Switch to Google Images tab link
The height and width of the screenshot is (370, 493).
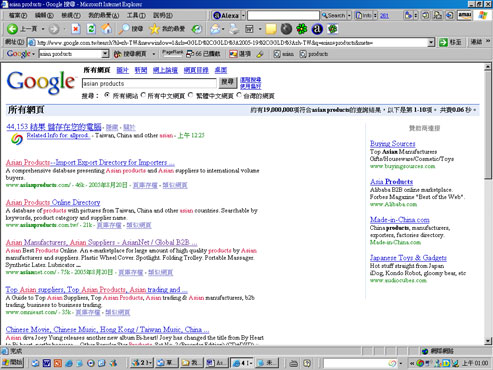coord(123,70)
